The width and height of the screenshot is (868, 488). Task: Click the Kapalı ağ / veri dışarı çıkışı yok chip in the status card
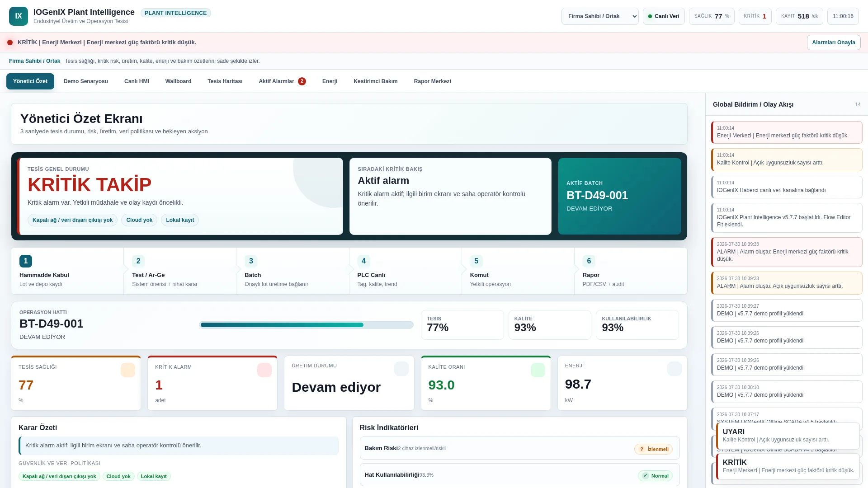[72, 220]
